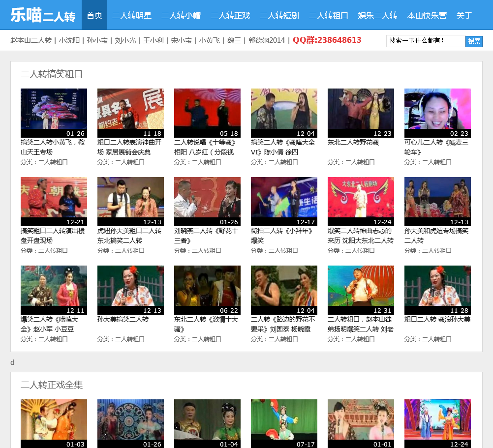Open the 小黄飞 tag link
Viewport: 493px width, 448px height.
click(x=210, y=40)
